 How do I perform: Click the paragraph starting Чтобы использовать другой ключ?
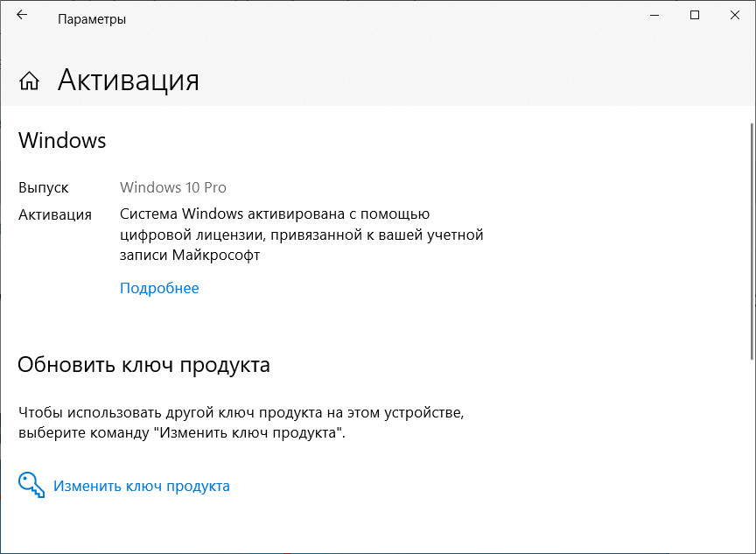(x=241, y=423)
